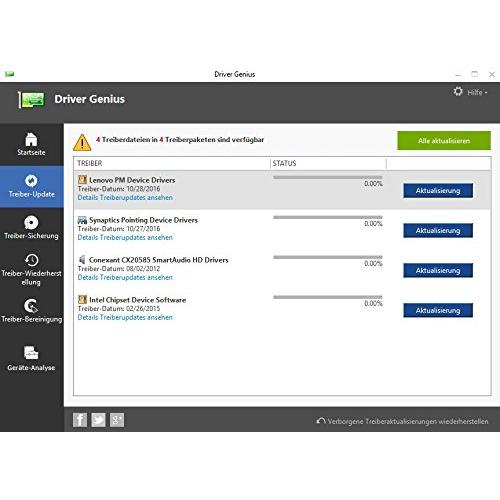Click the Lenovo PM driver progress bar
Image resolution: width=500 pixels, height=500 pixels.
click(328, 177)
